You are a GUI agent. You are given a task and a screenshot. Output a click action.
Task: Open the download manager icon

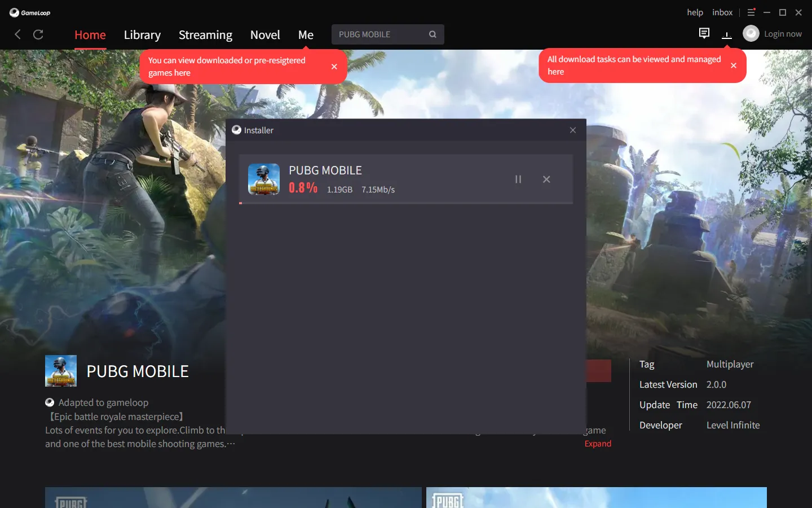pos(727,34)
